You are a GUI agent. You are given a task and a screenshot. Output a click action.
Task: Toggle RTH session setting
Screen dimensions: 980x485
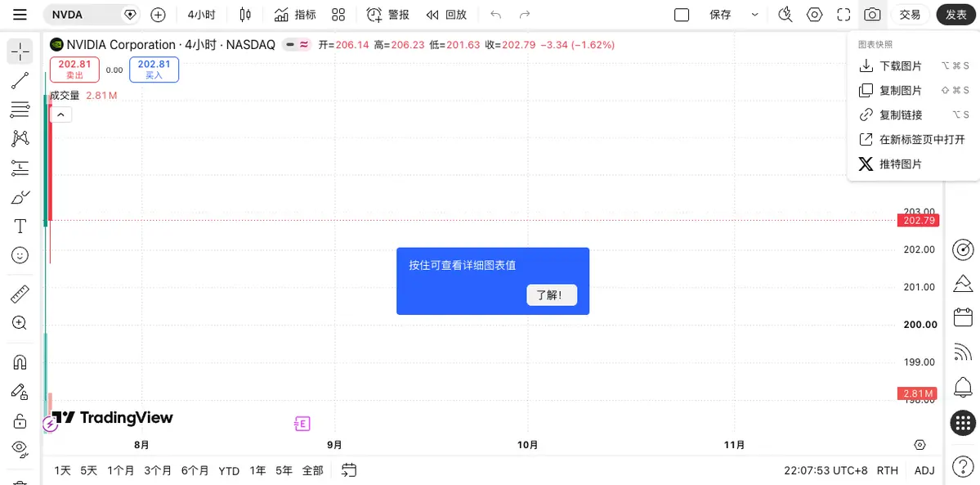(887, 470)
